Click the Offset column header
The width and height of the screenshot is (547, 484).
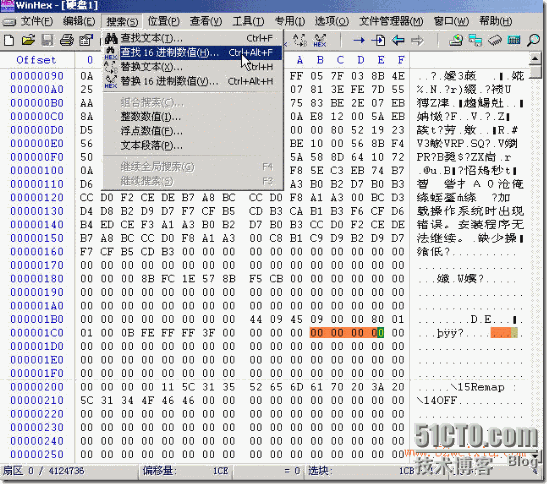click(x=36, y=60)
